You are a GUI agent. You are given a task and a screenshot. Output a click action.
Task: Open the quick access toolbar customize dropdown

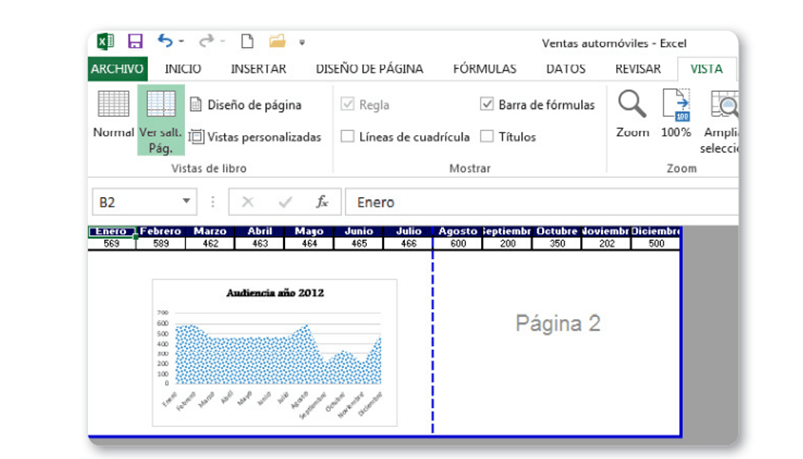(x=302, y=43)
